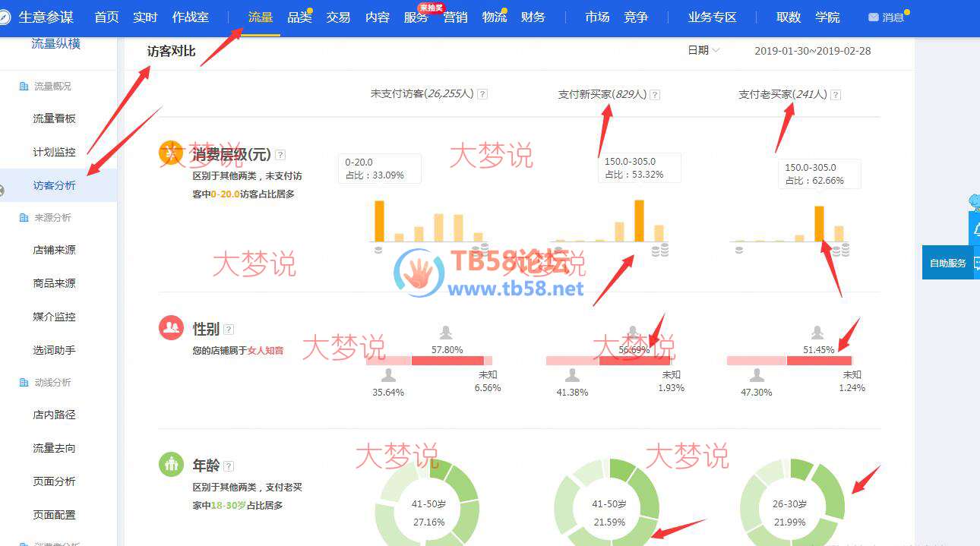Click the person icon above 57.80%
Viewport: 980px width, 546px height.
coord(446,333)
